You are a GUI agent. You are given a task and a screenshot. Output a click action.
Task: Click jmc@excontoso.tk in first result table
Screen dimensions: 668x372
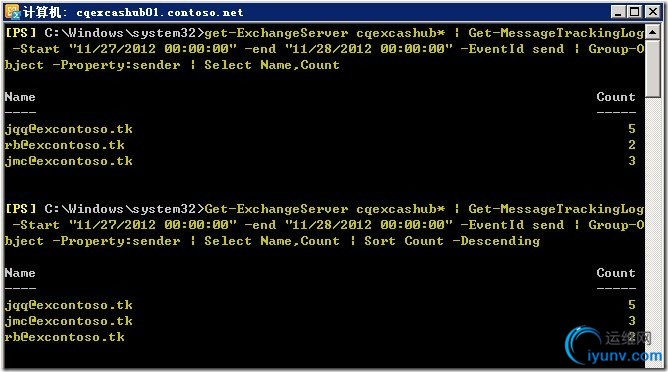pos(69,161)
